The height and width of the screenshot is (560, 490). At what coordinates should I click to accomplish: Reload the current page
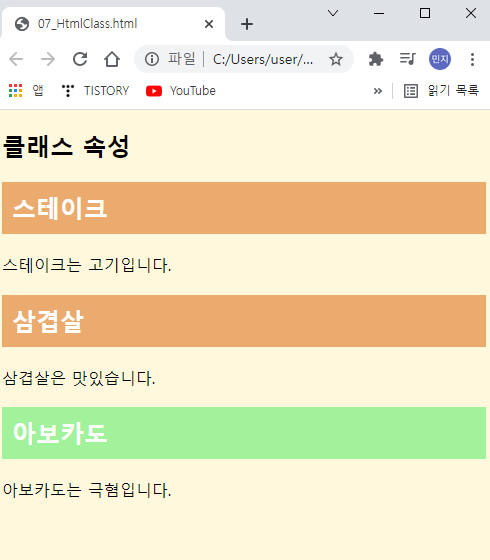point(80,59)
